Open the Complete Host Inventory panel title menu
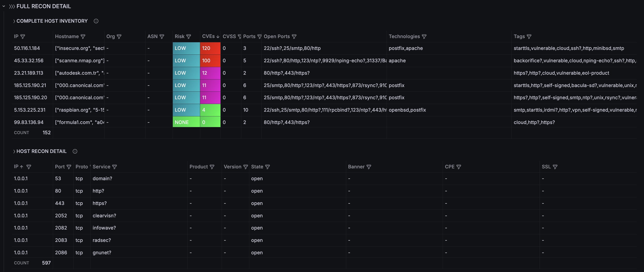The width and height of the screenshot is (644, 272). coord(52,21)
